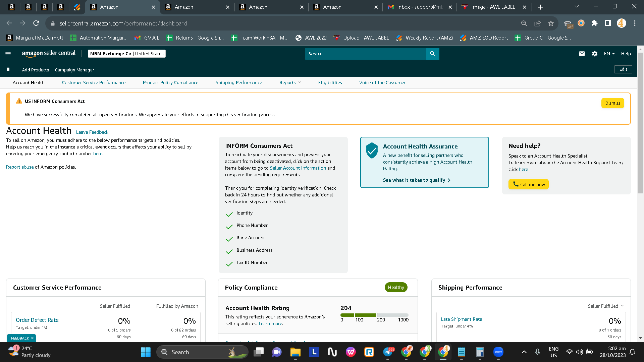Screen dimensions: 644x362
Task: Open the Report abuse link
Action: 20,167
